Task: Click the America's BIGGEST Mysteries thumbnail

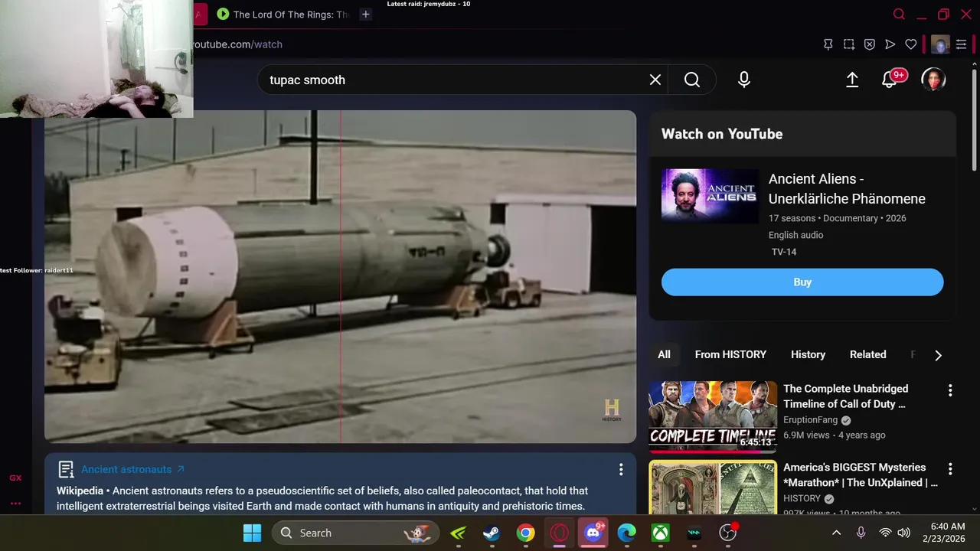Action: click(713, 487)
